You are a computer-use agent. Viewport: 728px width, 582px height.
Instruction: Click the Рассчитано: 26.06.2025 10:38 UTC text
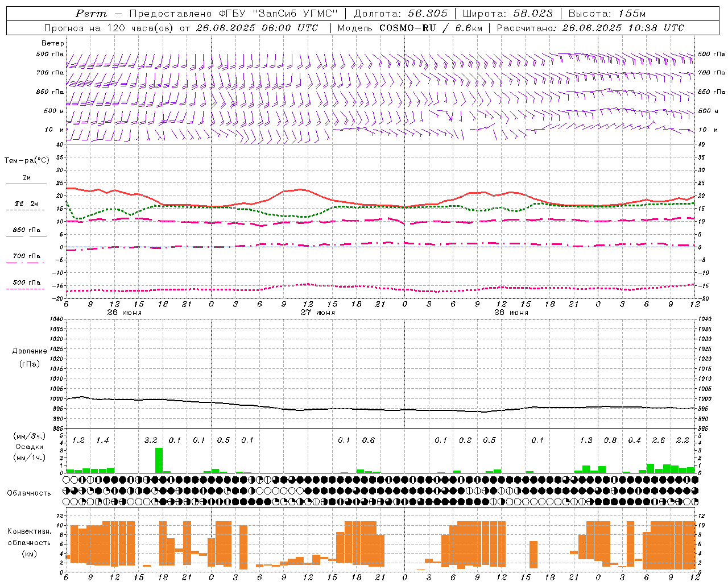click(590, 28)
